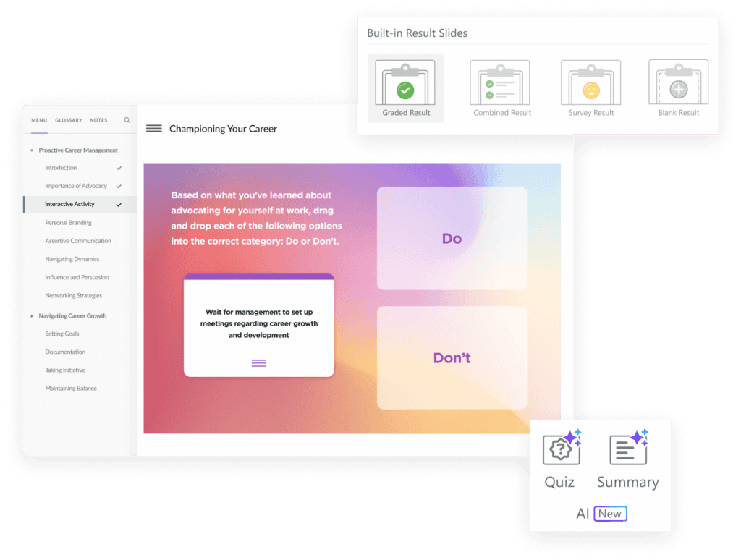This screenshot has width=741, height=560.
Task: Click the Don't drop zone
Action: point(452,357)
